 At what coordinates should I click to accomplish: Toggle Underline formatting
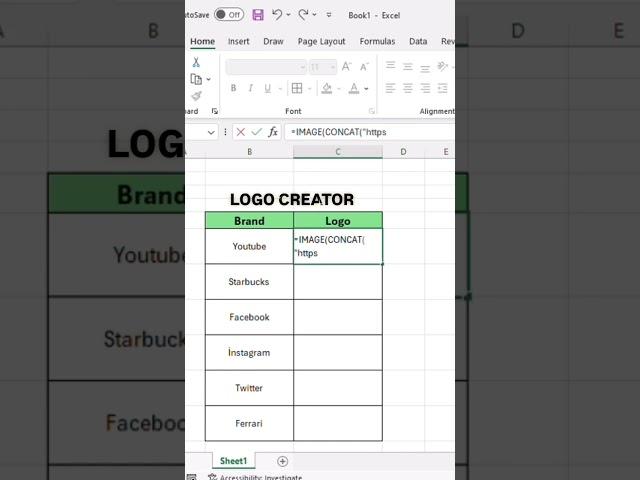[x=267, y=88]
